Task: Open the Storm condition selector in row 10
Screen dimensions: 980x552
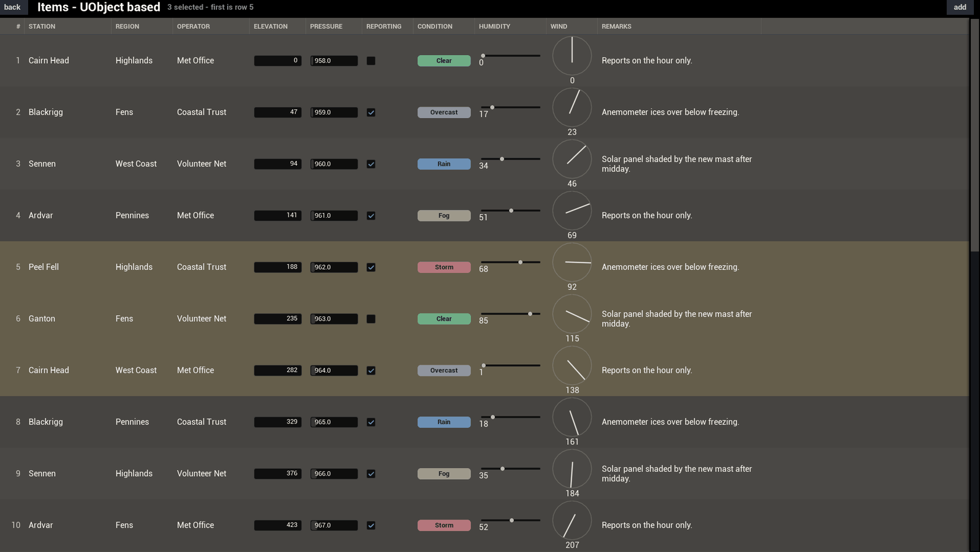Action: point(444,525)
